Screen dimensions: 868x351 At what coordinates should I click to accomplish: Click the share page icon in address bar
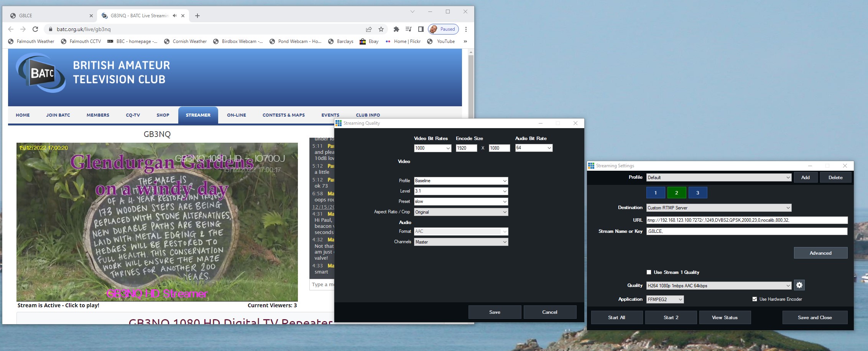tap(369, 29)
